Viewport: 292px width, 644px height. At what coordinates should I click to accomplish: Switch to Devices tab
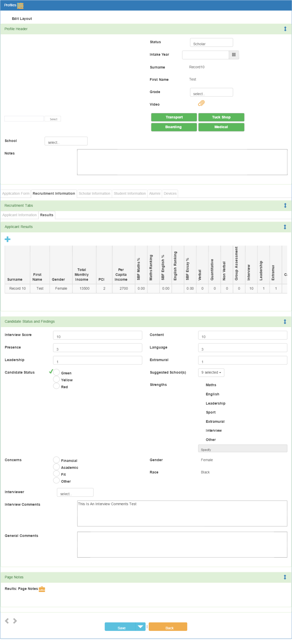tap(170, 194)
